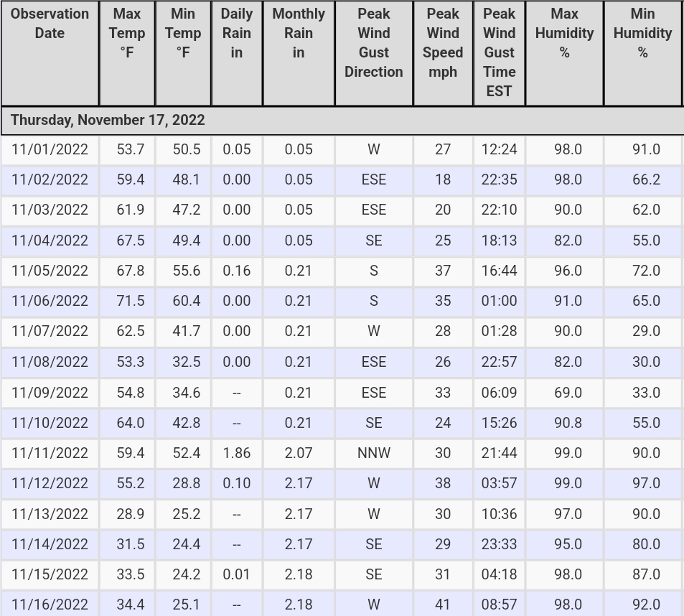Click the Observation Date column header
Screen dimensions: 684x616
[50, 53]
